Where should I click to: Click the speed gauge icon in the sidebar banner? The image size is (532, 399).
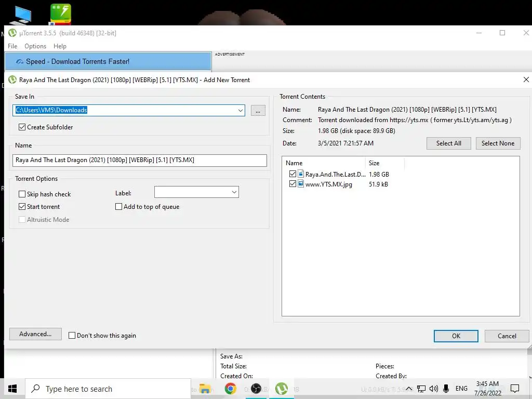[20, 61]
